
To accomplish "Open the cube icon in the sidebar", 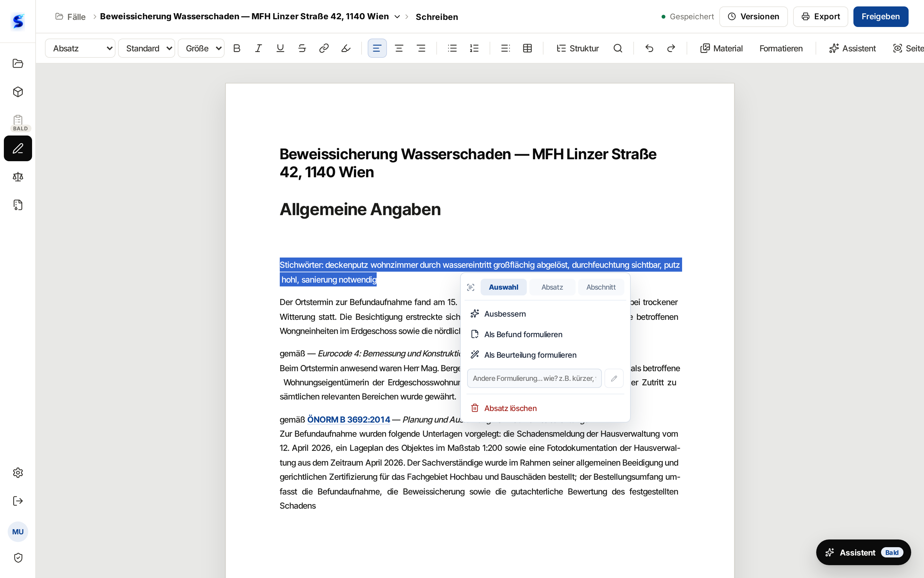I will (18, 92).
